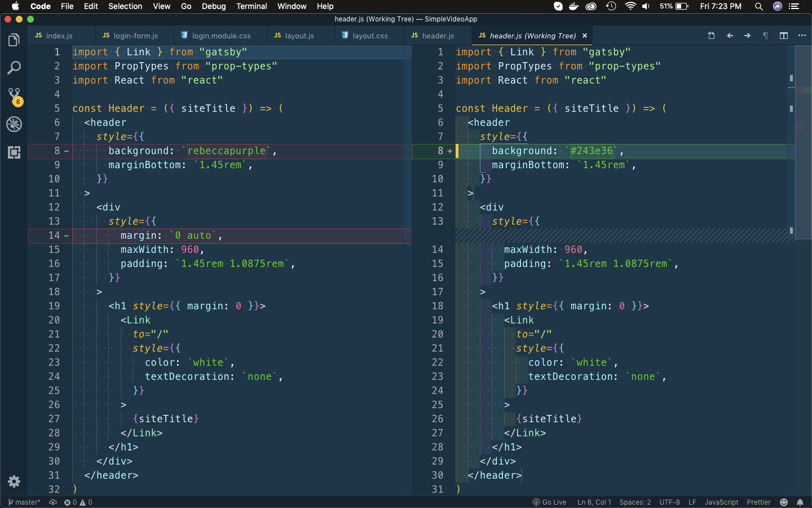Open macOS Spotlight search icon

(759, 6)
